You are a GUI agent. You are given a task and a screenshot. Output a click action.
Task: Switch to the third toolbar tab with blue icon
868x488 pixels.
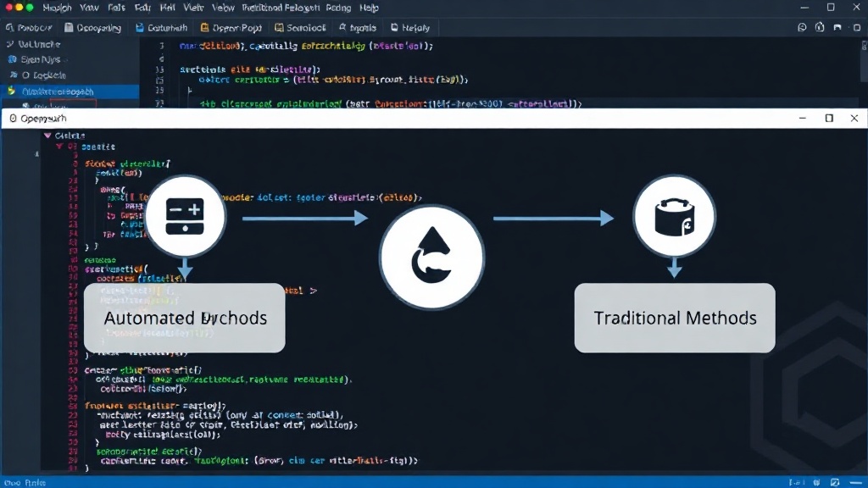coord(162,28)
